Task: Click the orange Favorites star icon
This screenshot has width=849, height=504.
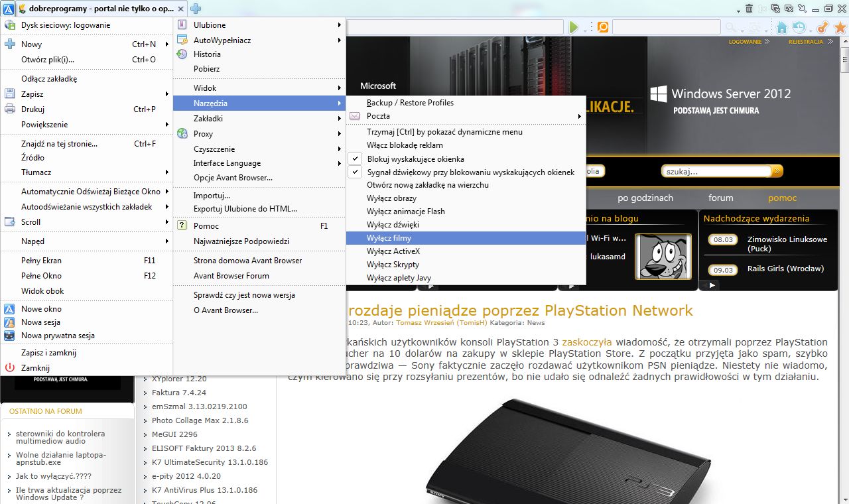Action: click(x=840, y=27)
